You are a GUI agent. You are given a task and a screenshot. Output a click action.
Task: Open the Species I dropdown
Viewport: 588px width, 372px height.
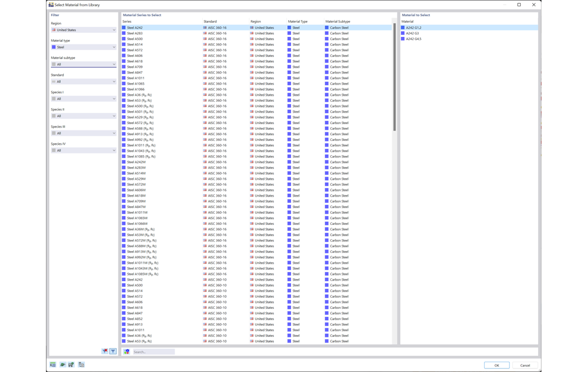coord(84,99)
